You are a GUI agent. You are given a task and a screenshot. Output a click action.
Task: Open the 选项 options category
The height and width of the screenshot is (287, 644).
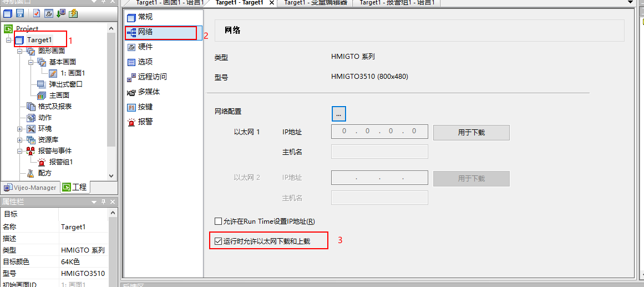point(131,62)
